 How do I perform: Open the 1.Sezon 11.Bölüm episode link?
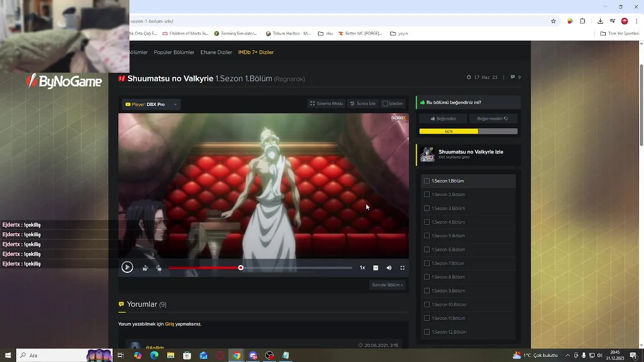tap(448, 318)
